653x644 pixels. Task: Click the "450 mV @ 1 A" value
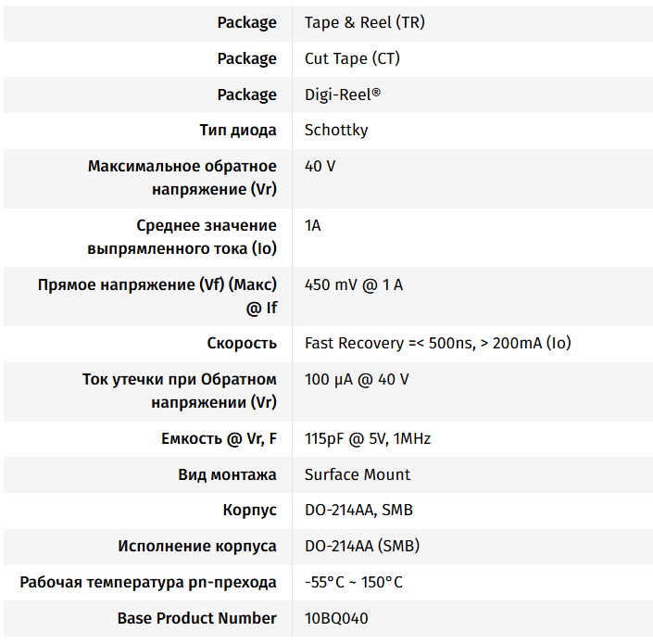[354, 284]
